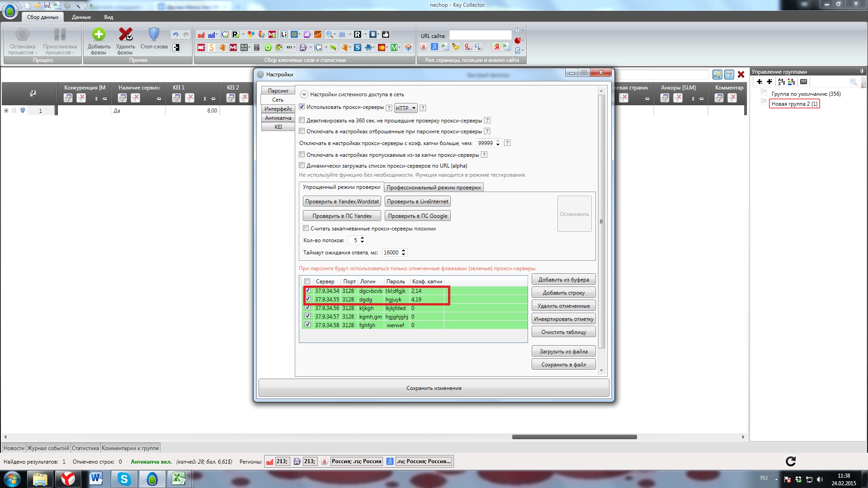Select Группа по умолчанию (356) in groups tree
The image size is (868, 488).
(x=806, y=94)
